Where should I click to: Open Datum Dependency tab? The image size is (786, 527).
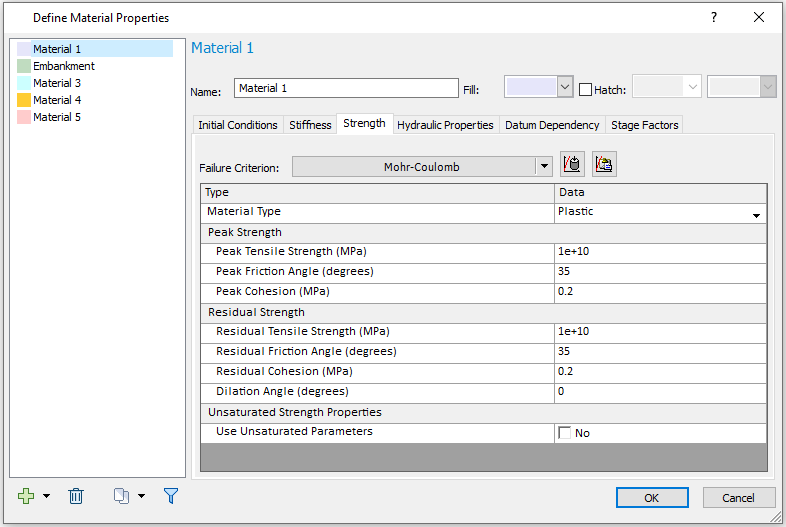click(552, 125)
